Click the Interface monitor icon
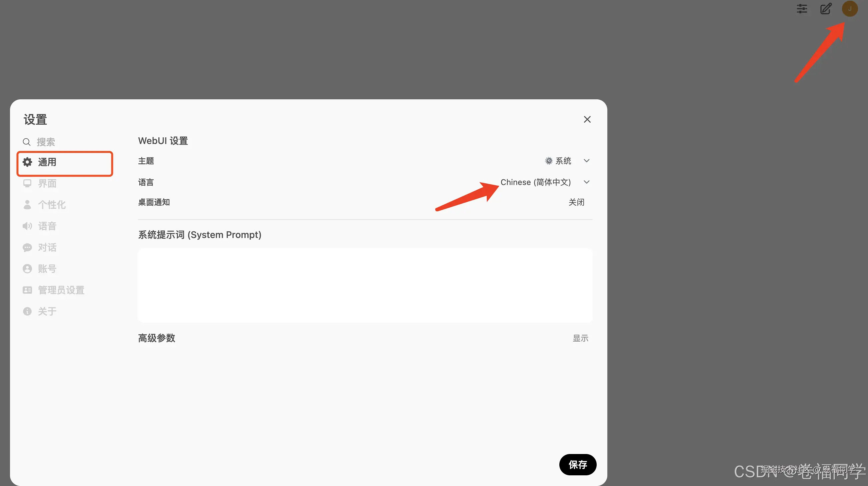The image size is (868, 486). 27,183
